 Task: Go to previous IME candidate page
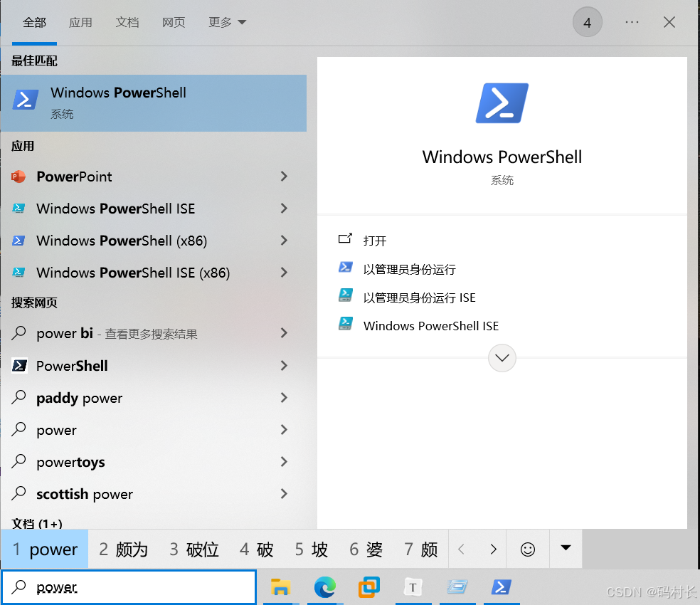pyautogui.click(x=462, y=549)
